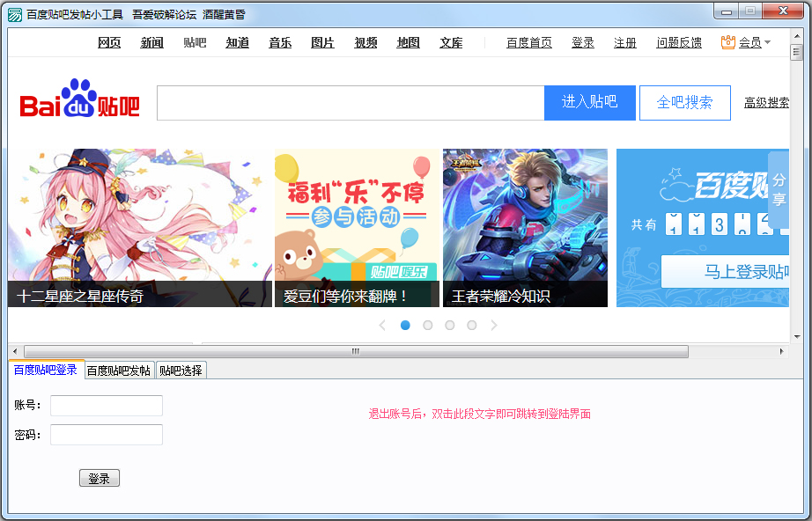Click the horizontal scrollbar right arrow
Viewport: 812px width, 521px height.
[782, 351]
